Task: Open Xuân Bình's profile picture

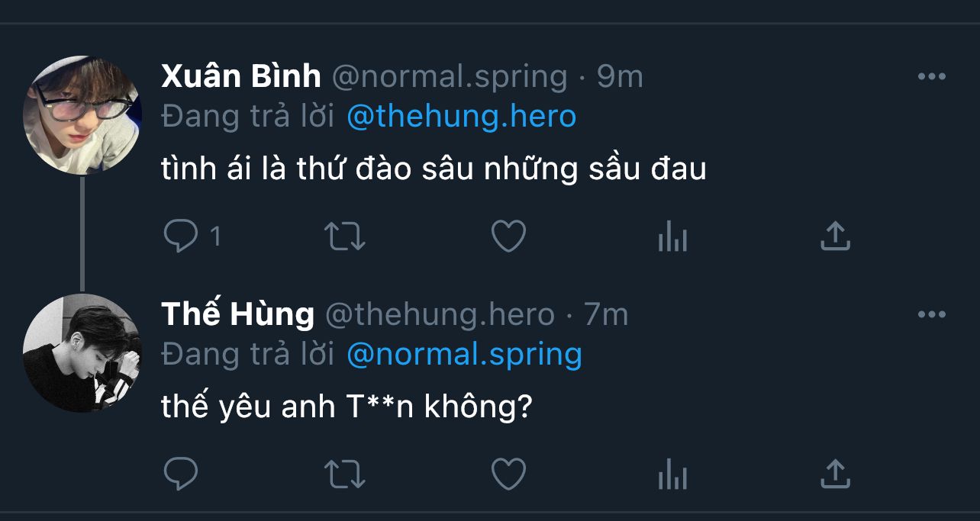Action: tap(82, 114)
